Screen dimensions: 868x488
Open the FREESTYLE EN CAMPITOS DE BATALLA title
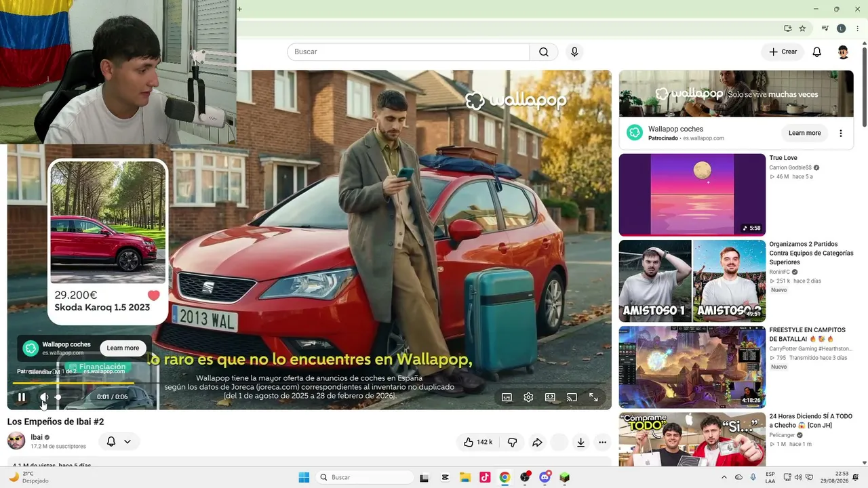808,335
